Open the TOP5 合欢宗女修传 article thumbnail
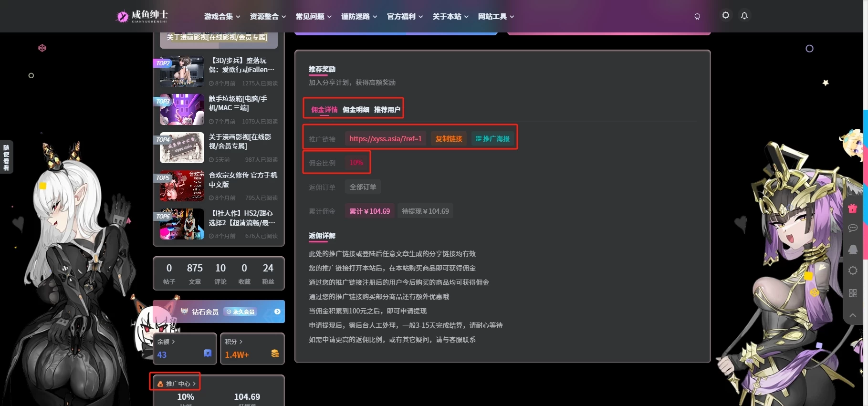This screenshot has width=868, height=406. coord(182,186)
